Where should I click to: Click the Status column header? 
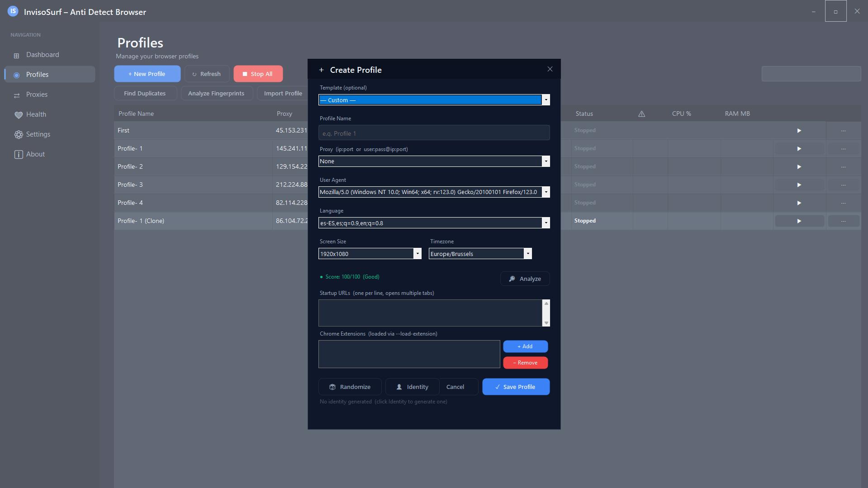tap(584, 114)
